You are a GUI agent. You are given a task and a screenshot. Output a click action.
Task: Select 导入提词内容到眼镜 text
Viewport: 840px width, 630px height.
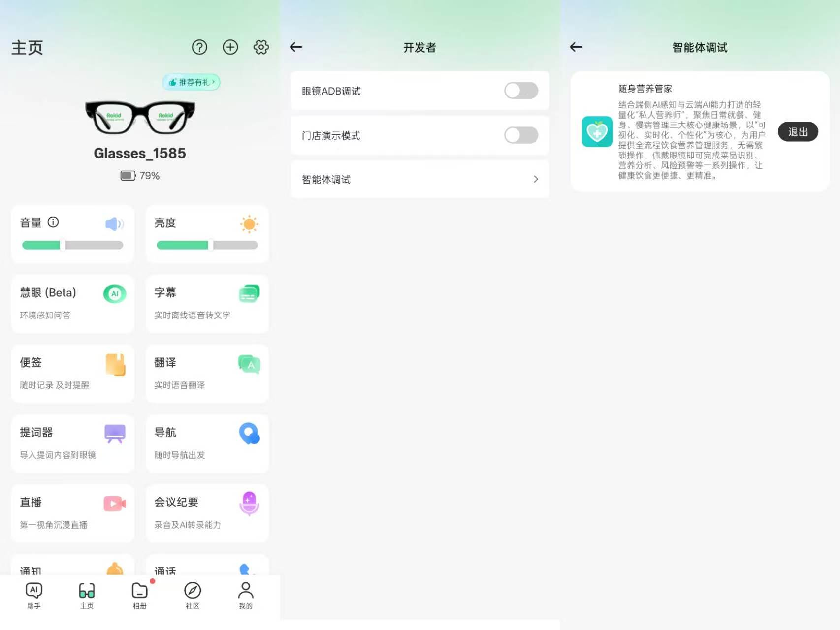point(58,455)
